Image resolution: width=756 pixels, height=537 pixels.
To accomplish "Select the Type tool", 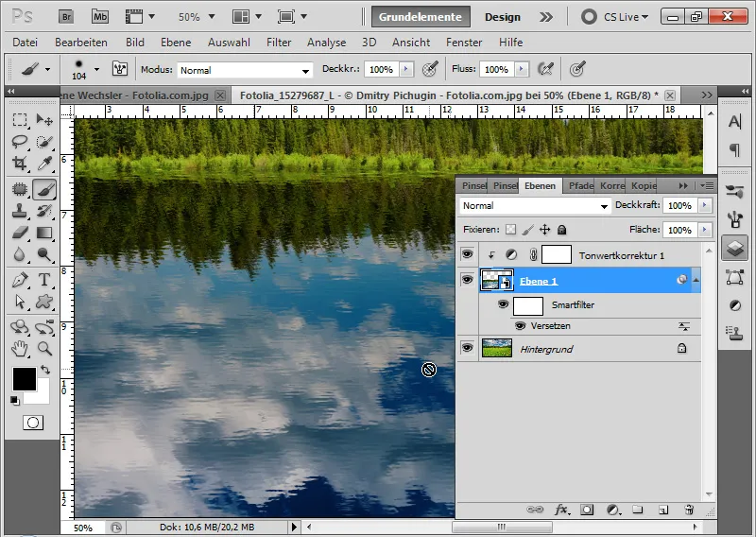I will (44, 280).
